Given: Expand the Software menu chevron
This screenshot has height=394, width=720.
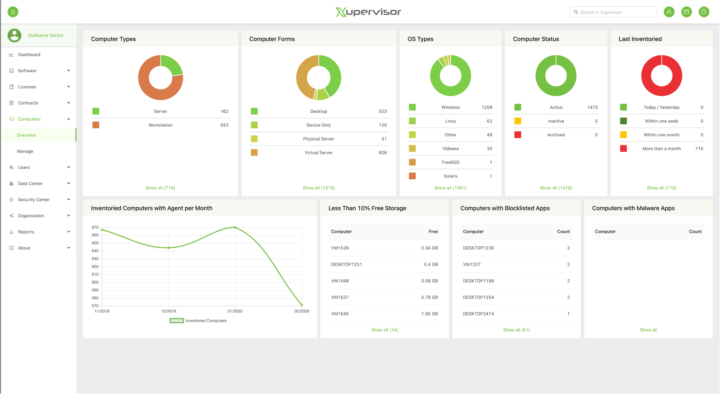Looking at the screenshot, I should pyautogui.click(x=68, y=71).
